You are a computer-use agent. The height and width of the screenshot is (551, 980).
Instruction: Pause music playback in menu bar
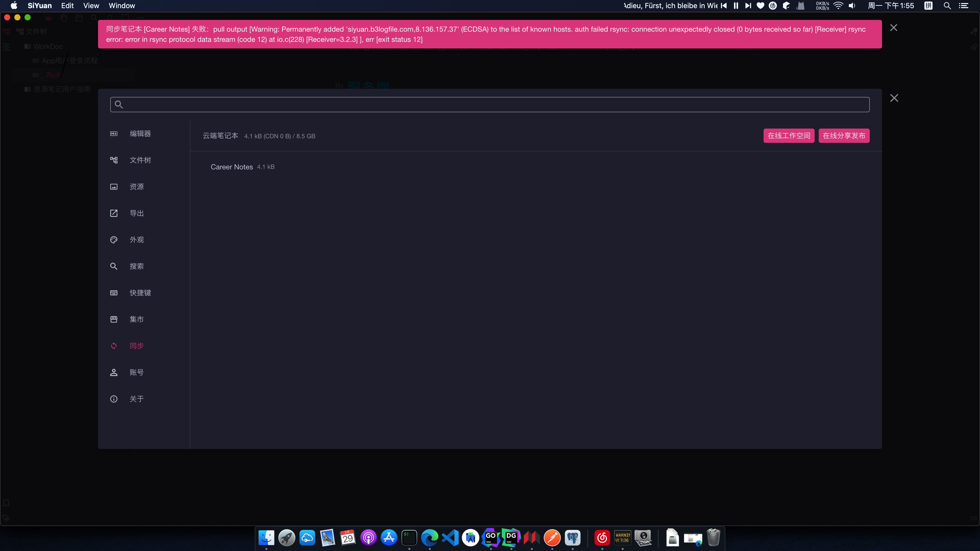click(736, 6)
